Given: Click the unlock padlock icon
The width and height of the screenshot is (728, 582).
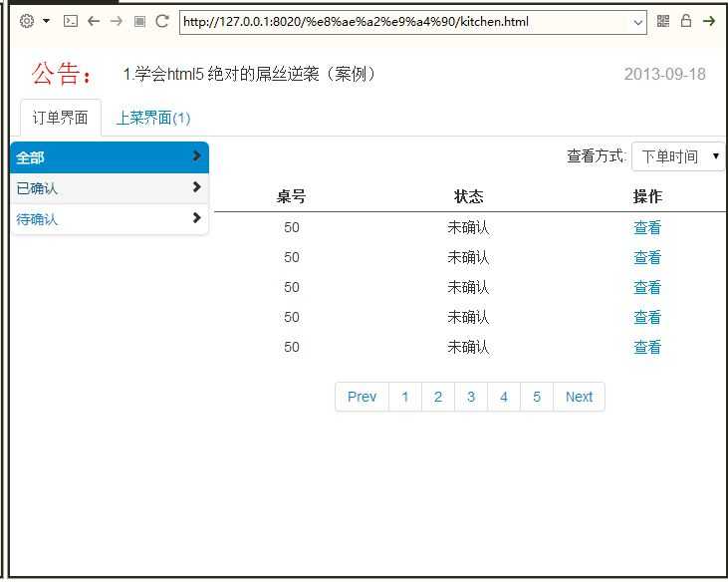Looking at the screenshot, I should coord(686,21).
